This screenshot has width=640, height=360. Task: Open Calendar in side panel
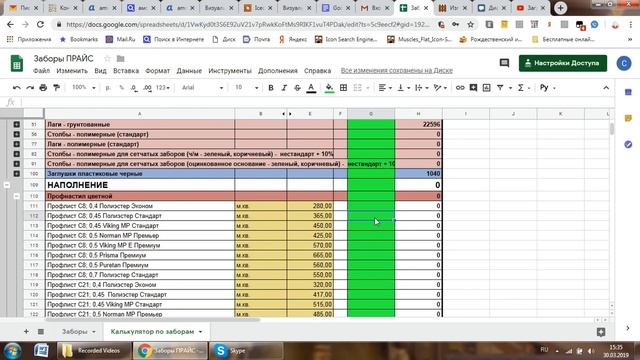click(628, 92)
